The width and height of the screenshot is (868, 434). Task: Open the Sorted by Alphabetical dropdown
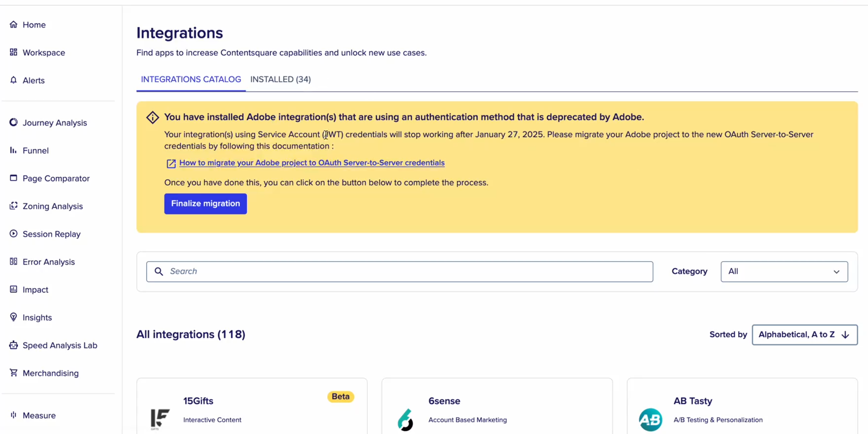tap(804, 335)
